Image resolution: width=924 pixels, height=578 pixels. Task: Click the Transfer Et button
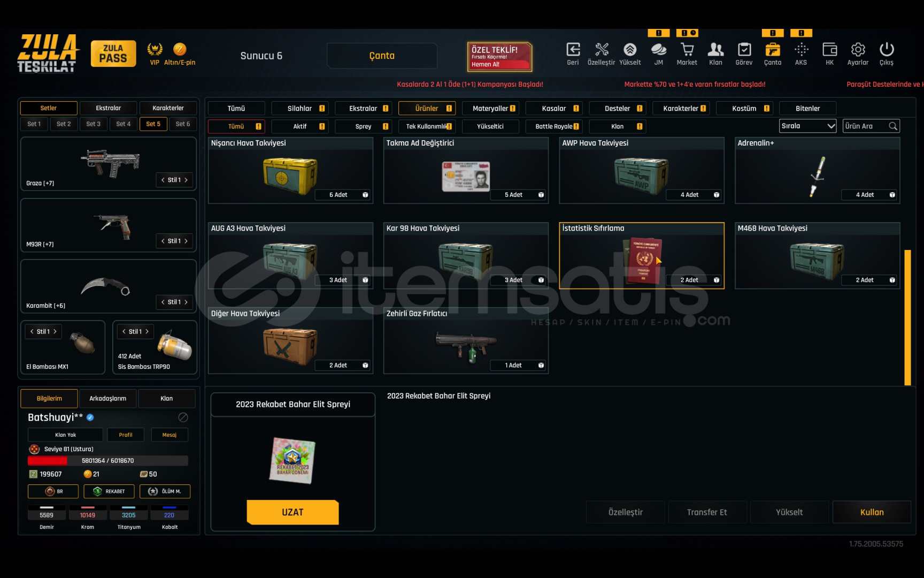pyautogui.click(x=707, y=512)
